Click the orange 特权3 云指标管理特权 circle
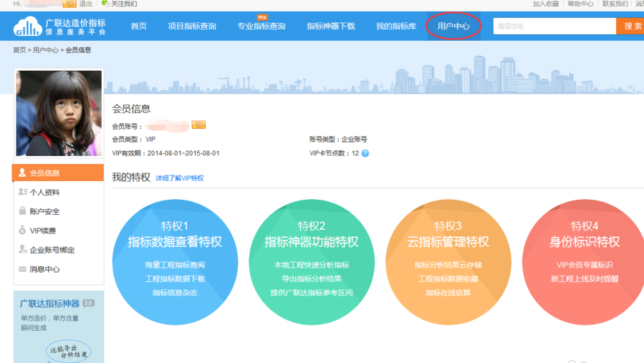The width and height of the screenshot is (644, 363). click(x=448, y=262)
